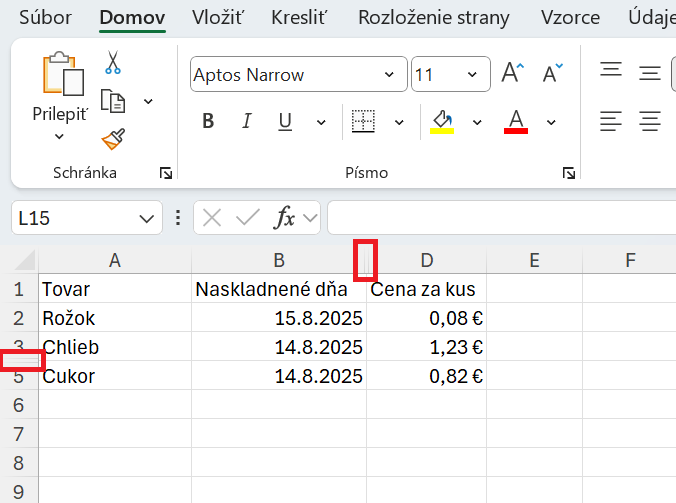
Task: Select the cell Cena za kus
Action: coord(427,289)
